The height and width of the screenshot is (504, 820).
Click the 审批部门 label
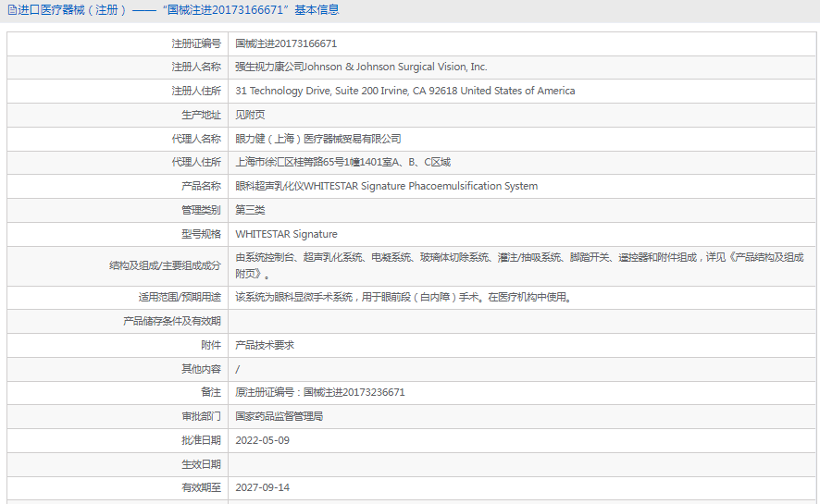tap(202, 416)
